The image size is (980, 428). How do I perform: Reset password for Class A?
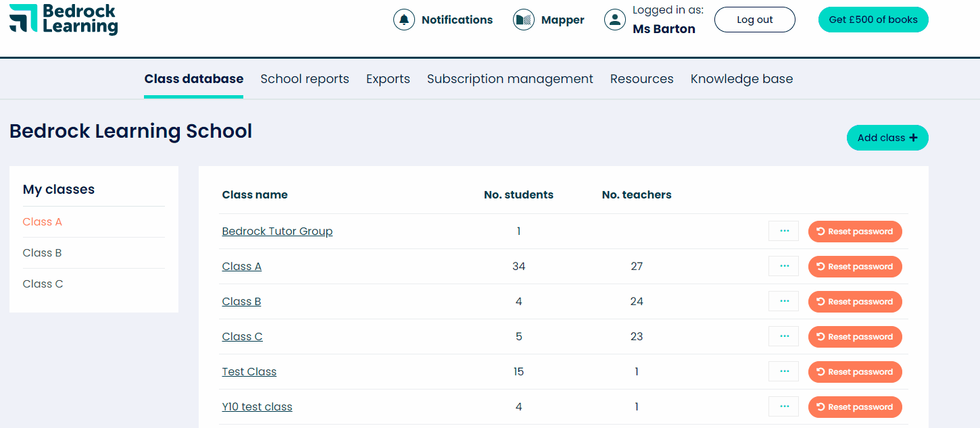click(x=855, y=267)
